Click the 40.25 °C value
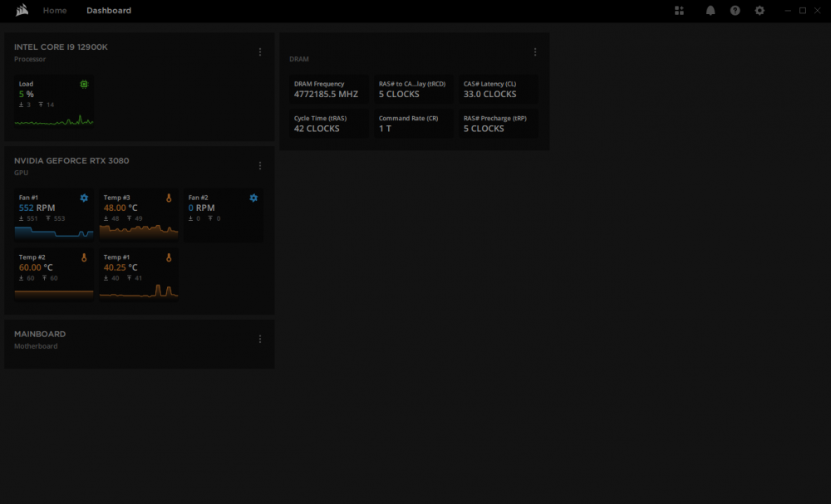831x504 pixels. point(120,268)
